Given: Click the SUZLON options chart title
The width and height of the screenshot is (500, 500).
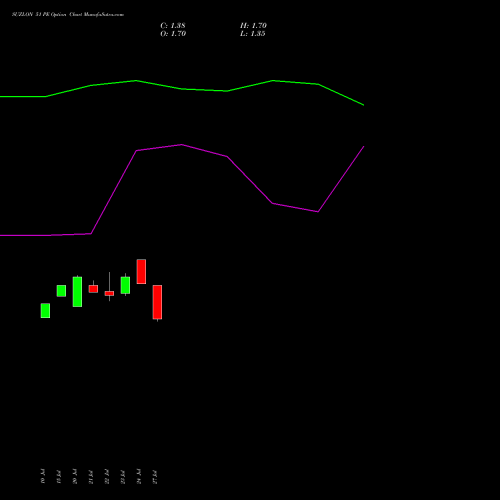Looking at the screenshot, I should [x=68, y=15].
